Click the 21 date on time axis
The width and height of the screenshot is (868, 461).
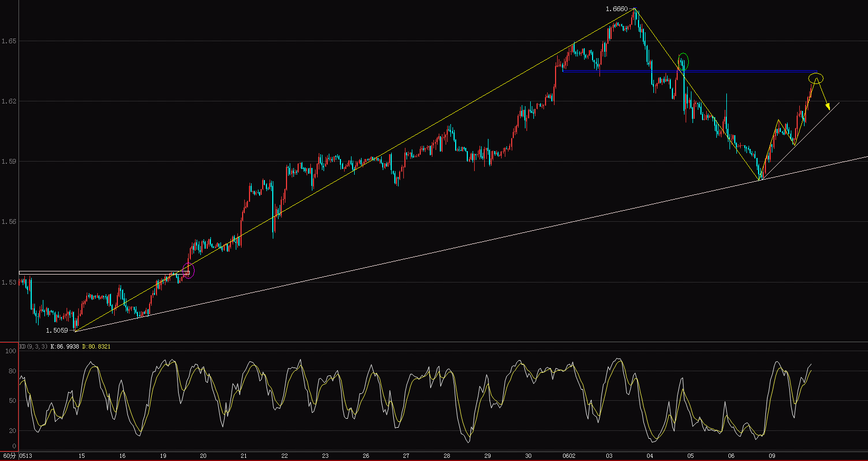(x=244, y=456)
